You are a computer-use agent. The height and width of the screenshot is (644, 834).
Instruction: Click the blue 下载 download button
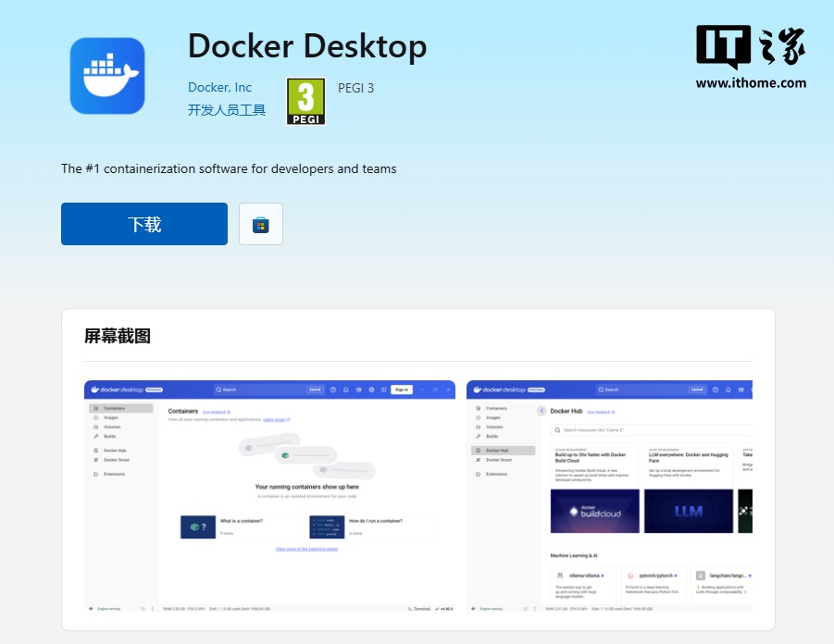[x=144, y=224]
